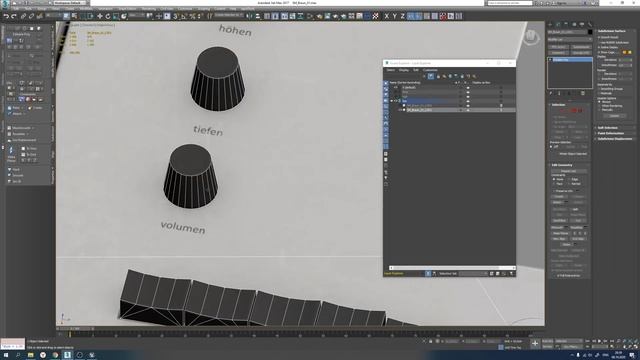Open the Windows Start menu
The width and height of the screenshot is (640, 360).
(6, 355)
